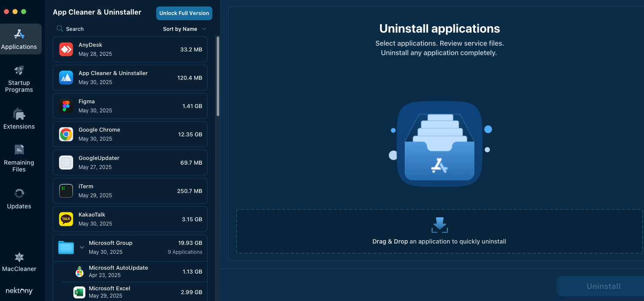Click the AnyDesk app icon
This screenshot has height=301, width=644.
point(66,49)
